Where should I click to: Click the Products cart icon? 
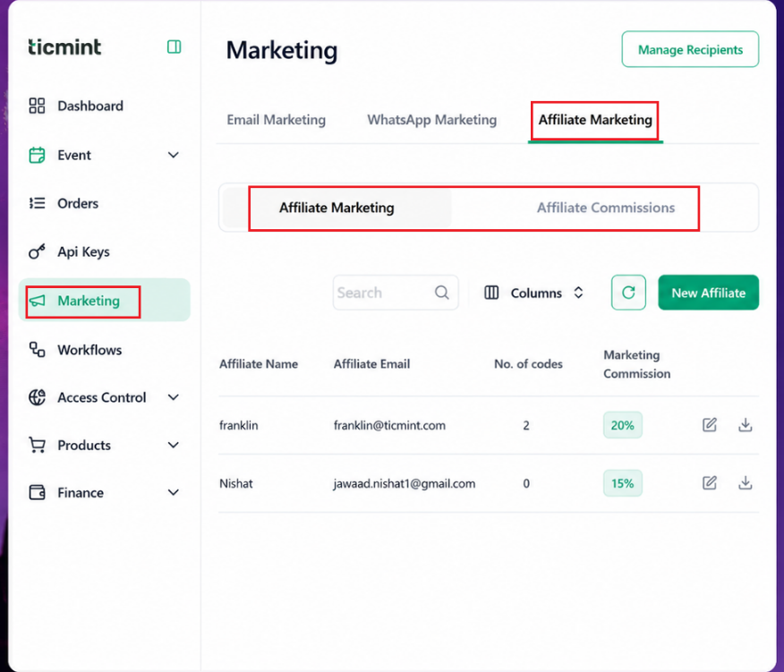[x=37, y=445]
